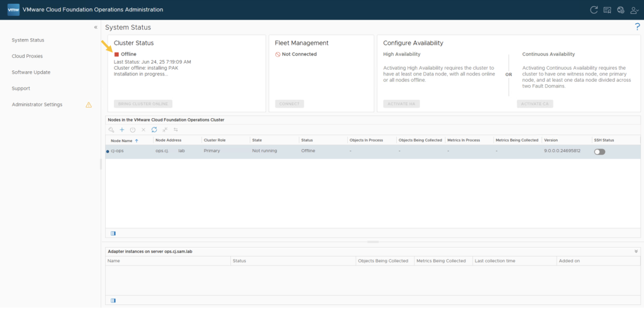Viewport: 644px width, 310px height.
Task: Click the power icon in nodes toolbar
Action: pyautogui.click(x=133, y=130)
